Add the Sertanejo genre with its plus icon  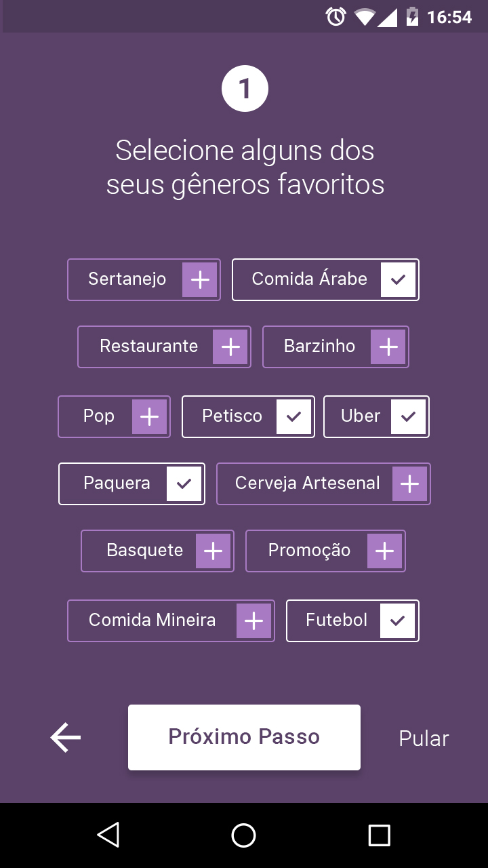tap(200, 279)
